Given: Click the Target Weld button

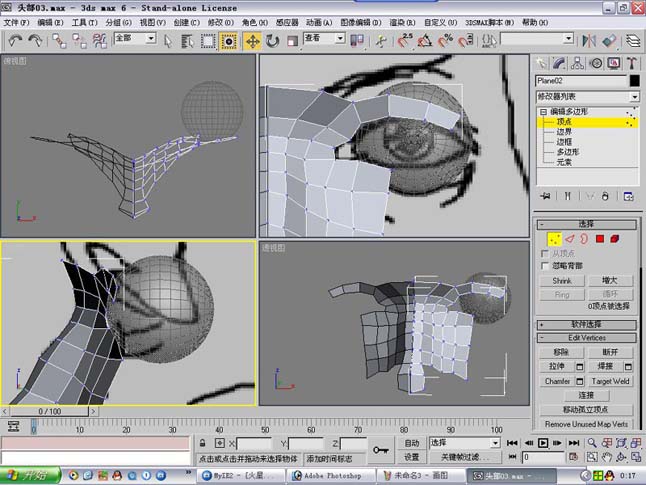Looking at the screenshot, I should (610, 381).
